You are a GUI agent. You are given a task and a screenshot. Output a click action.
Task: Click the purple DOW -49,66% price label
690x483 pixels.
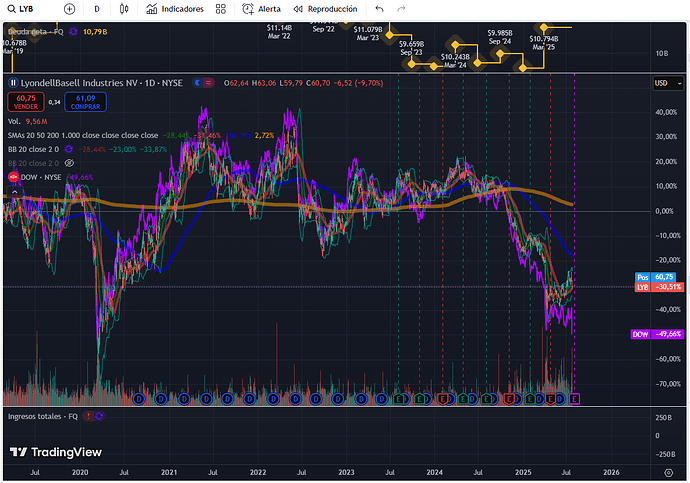[x=657, y=334]
